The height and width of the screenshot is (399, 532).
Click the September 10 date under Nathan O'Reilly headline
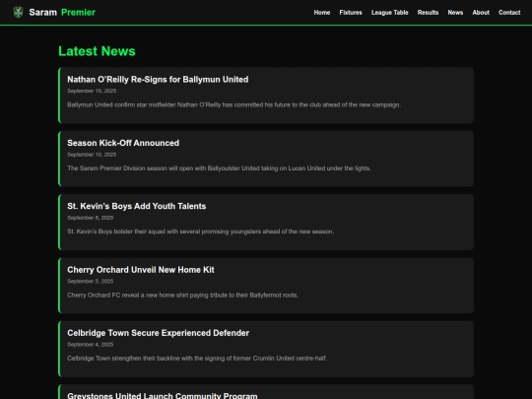click(92, 91)
